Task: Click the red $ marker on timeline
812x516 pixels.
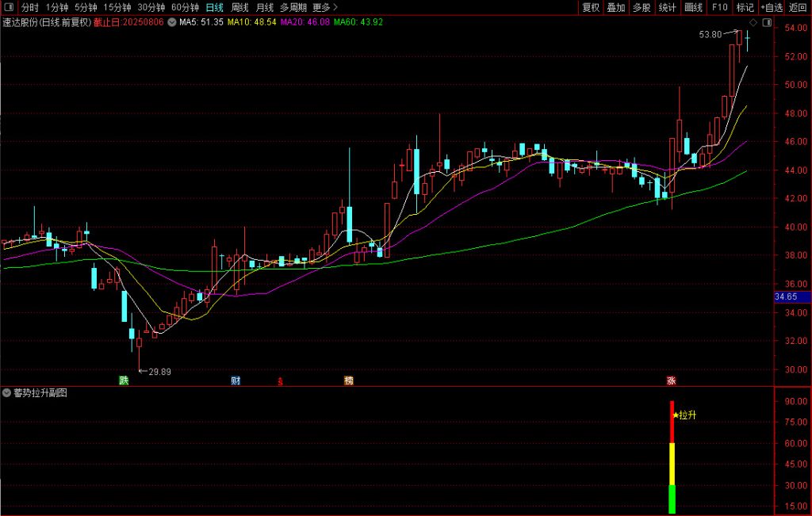Action: tap(279, 381)
